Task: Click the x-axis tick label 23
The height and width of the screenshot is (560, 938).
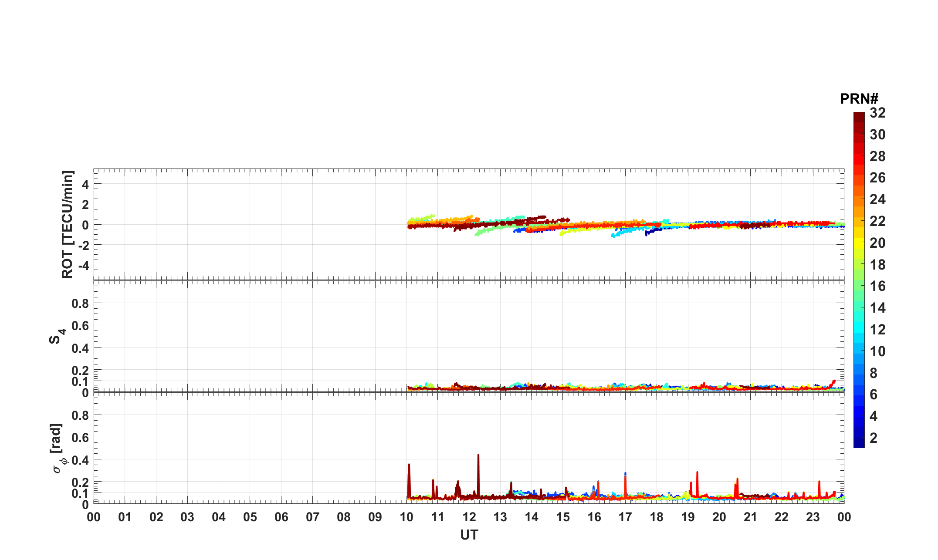Action: point(813,517)
